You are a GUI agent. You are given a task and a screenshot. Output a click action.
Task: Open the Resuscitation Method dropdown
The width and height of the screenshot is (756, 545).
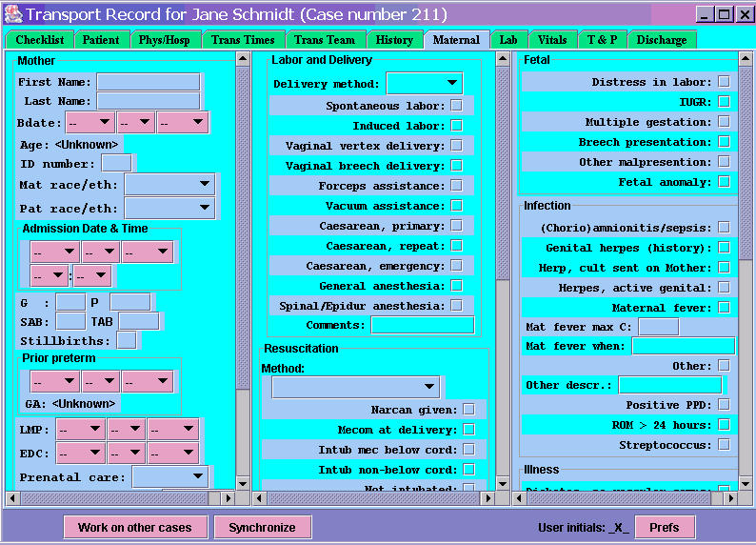click(355, 388)
